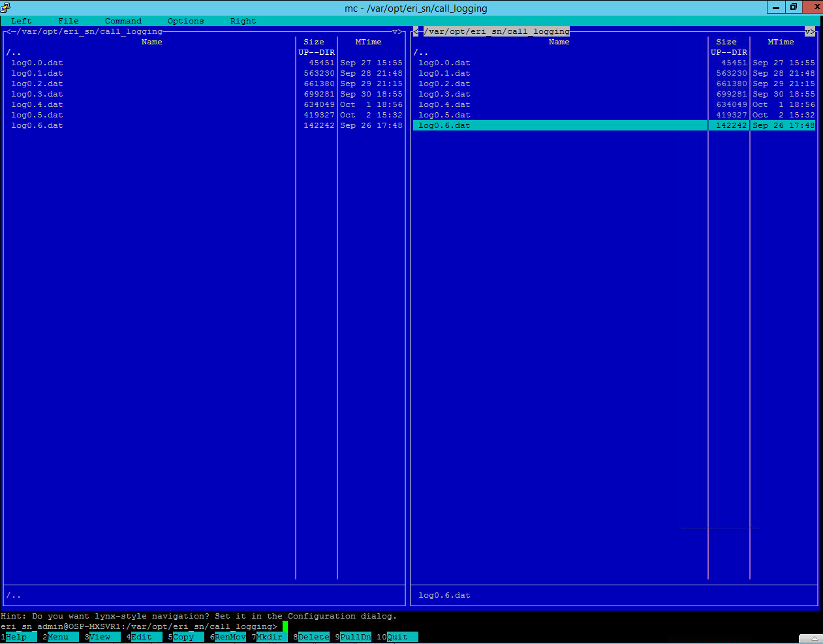Click the 5Copy function key button
823x644 pixels.
tap(186, 637)
